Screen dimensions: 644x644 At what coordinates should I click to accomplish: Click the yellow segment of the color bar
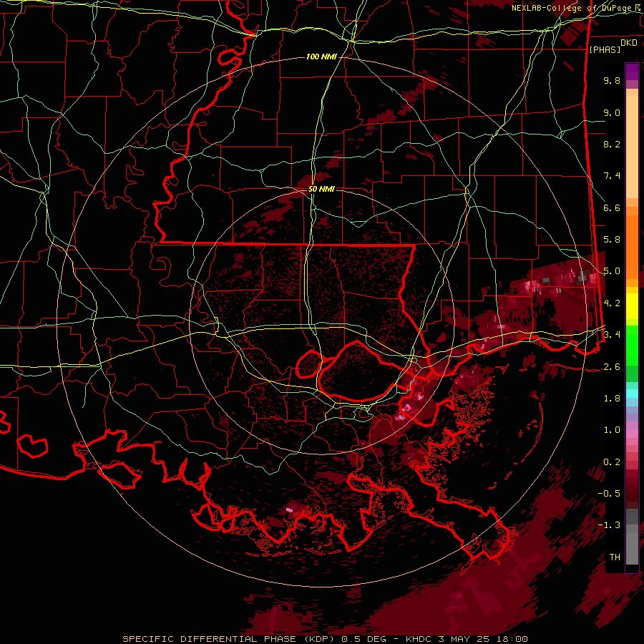[632, 306]
